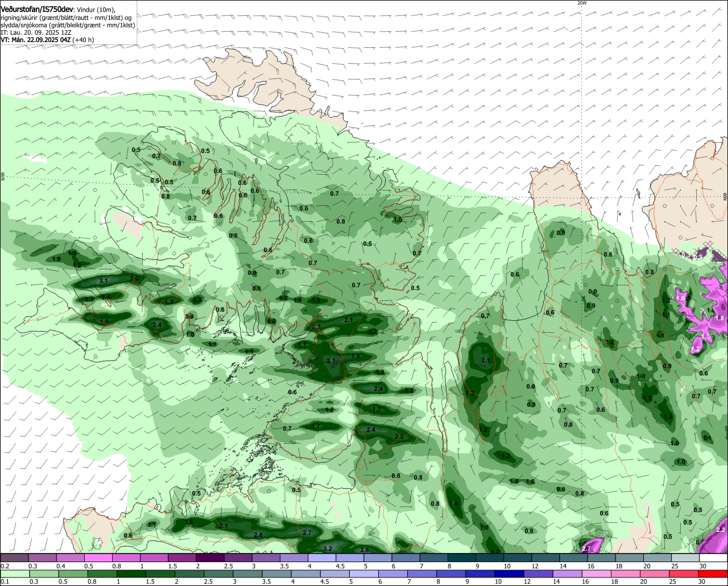Click the '18' label in the snow legend
728x586 pixels.
618,566
